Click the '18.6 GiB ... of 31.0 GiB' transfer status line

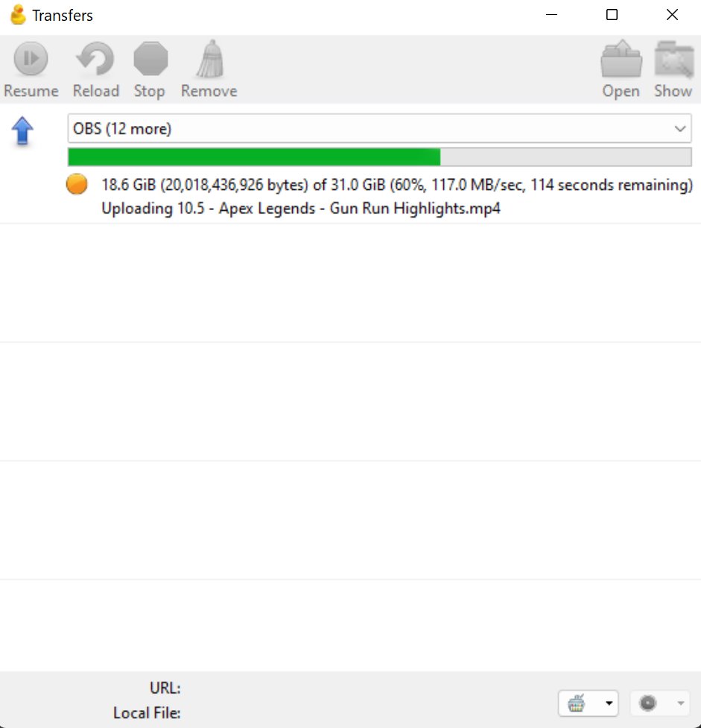pos(397,185)
